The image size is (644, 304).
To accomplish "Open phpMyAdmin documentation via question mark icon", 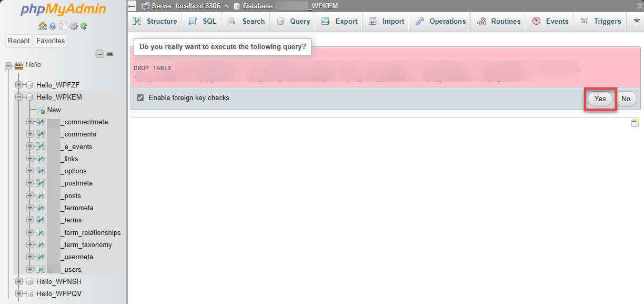I will (53, 26).
